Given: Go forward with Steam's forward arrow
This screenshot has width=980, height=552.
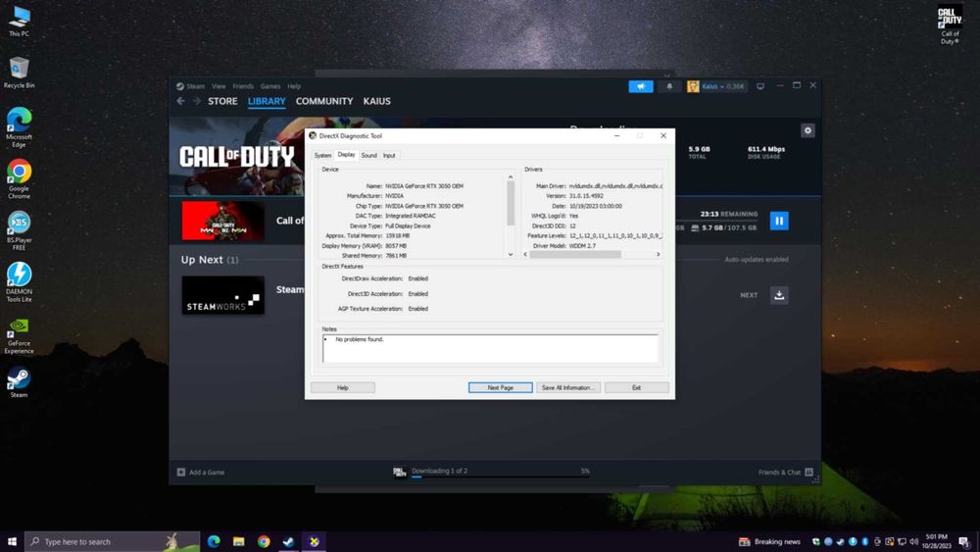Looking at the screenshot, I should coord(196,101).
